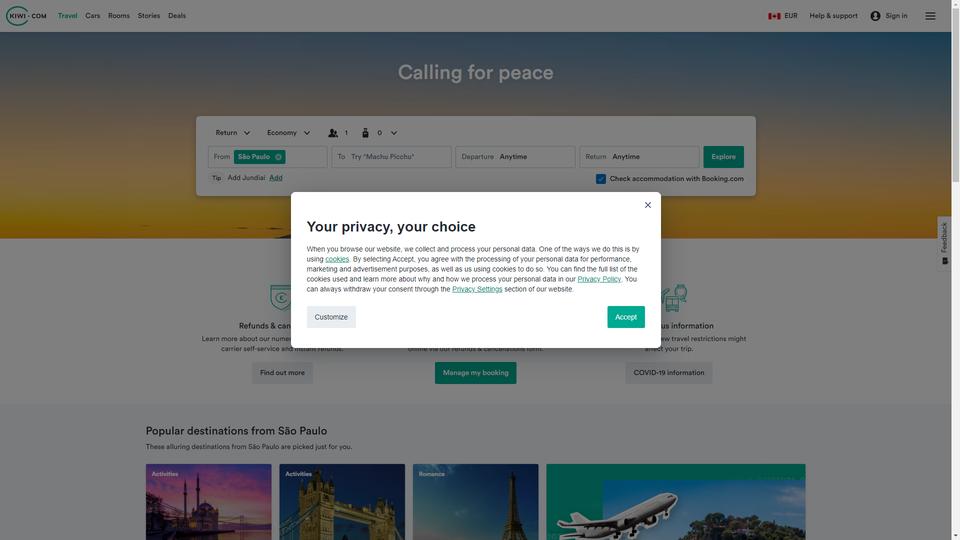960x540 pixels.
Task: Click the Sign in link
Action: coord(896,16)
